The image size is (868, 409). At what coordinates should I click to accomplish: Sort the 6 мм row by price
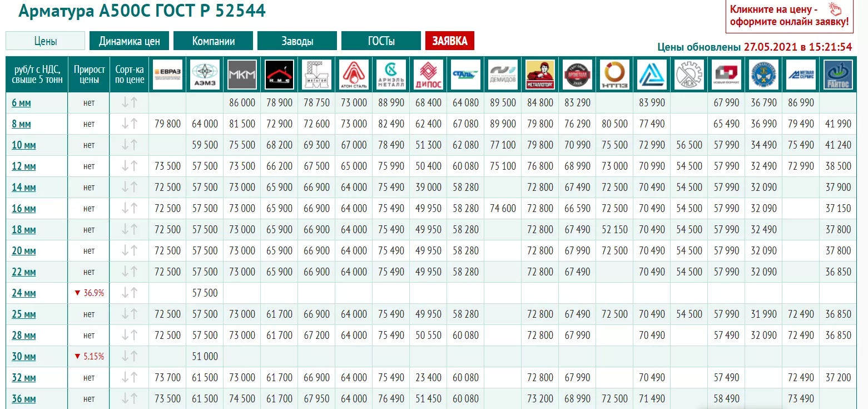130,102
